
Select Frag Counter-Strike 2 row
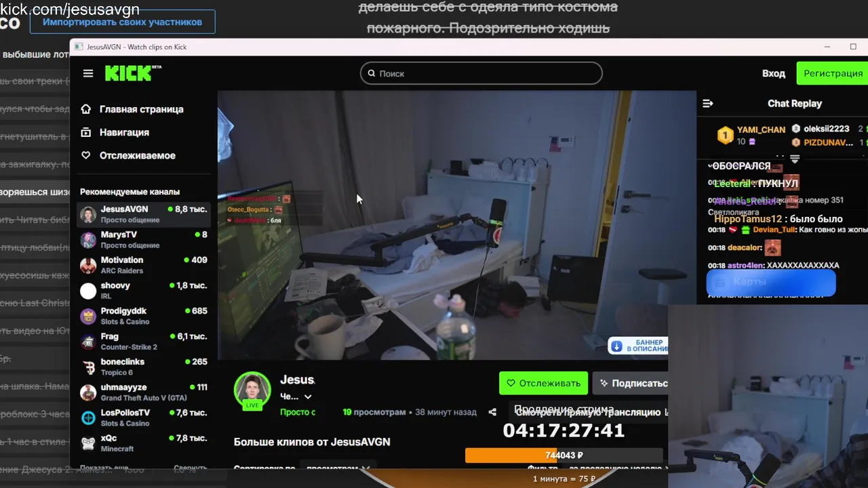point(143,342)
